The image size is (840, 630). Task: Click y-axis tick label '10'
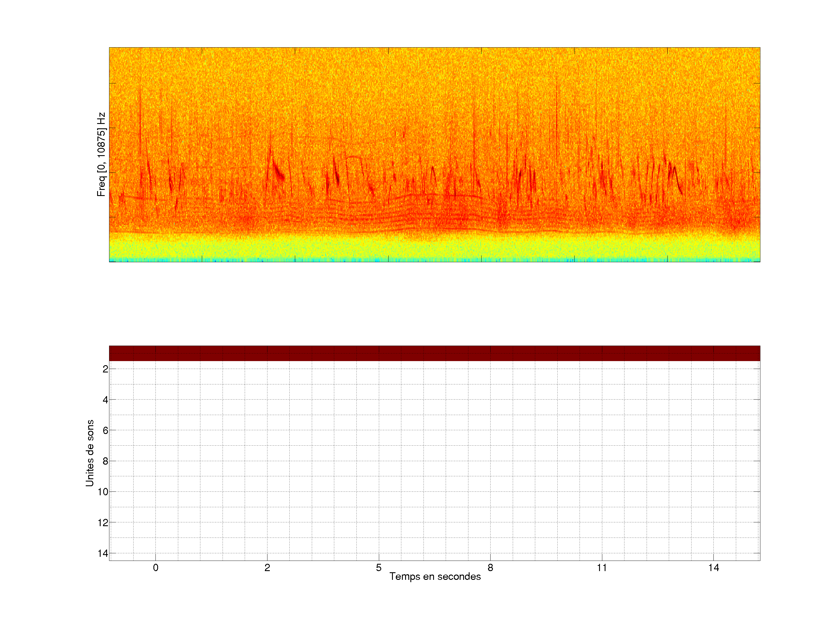tap(103, 492)
